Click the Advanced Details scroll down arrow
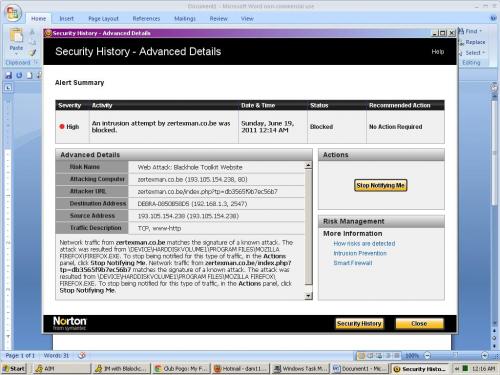 click(x=308, y=296)
